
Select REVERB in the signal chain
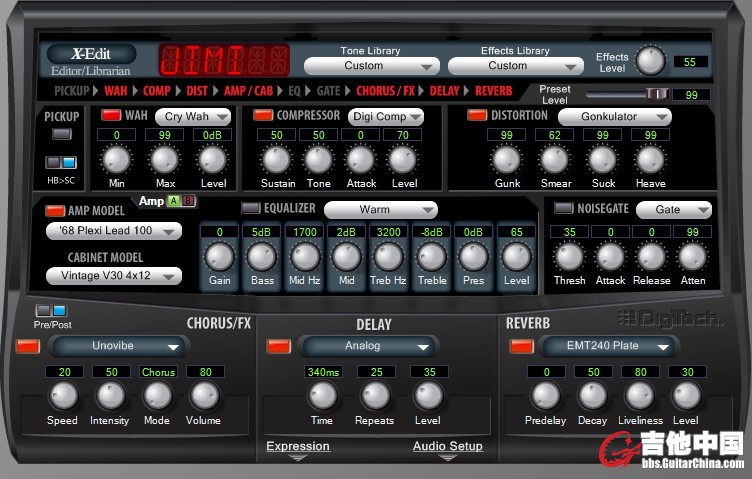pyautogui.click(x=494, y=91)
